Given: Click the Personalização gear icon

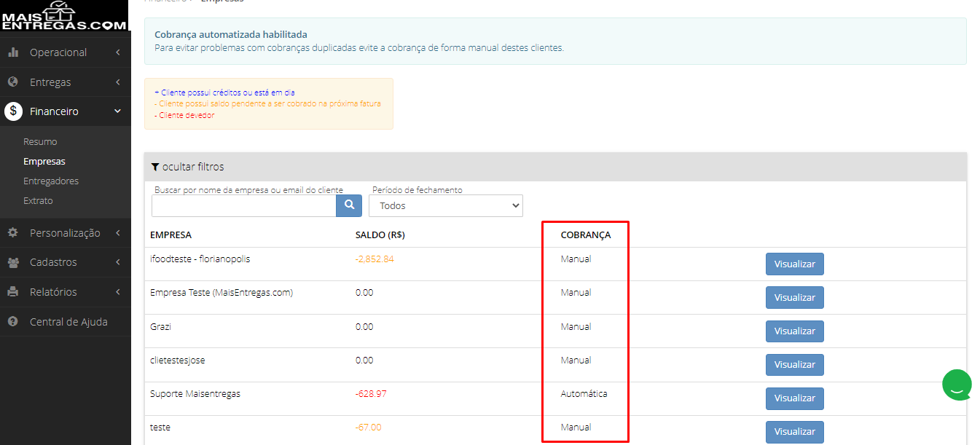Looking at the screenshot, I should pos(13,233).
